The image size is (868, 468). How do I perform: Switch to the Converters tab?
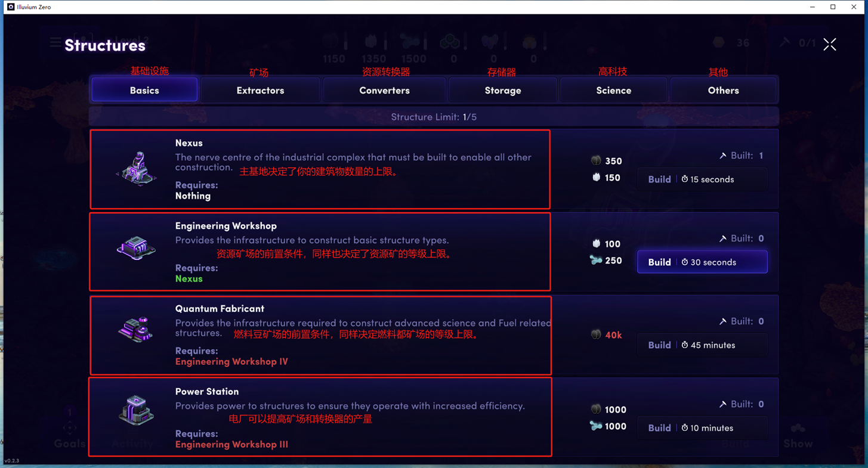384,90
